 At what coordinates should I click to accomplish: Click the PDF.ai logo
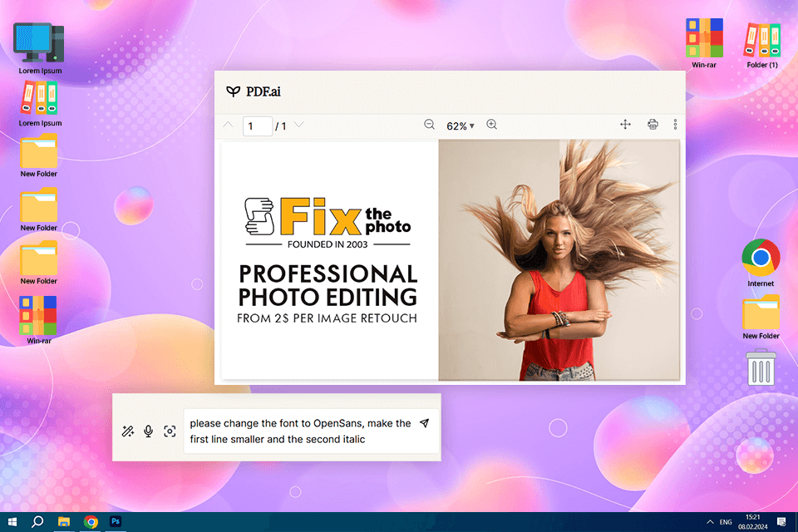[253, 91]
